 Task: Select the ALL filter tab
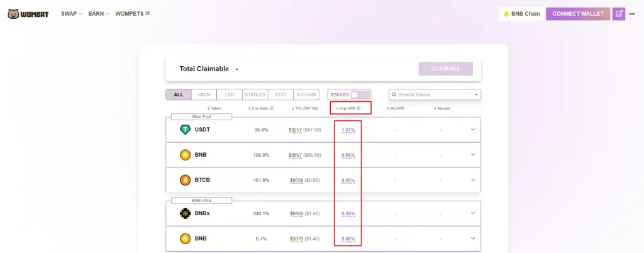coord(178,95)
